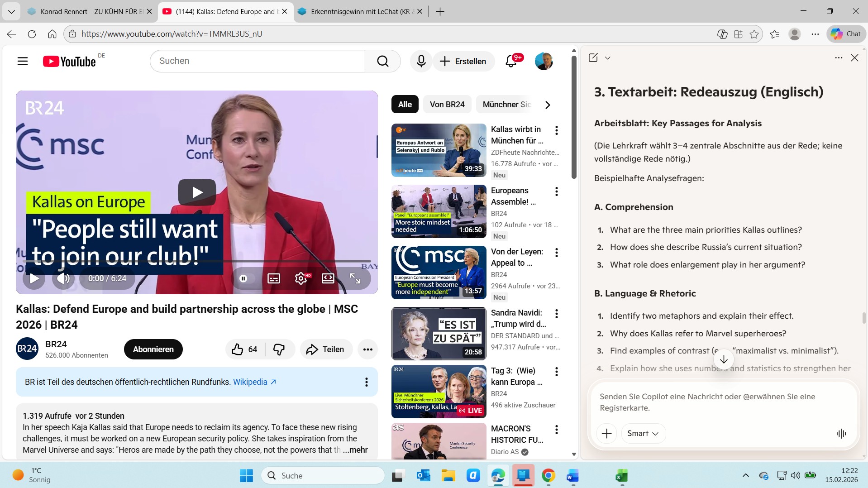The width and height of the screenshot is (868, 488).
Task: Open Von der Leyen video thumbnail
Action: coord(439,273)
